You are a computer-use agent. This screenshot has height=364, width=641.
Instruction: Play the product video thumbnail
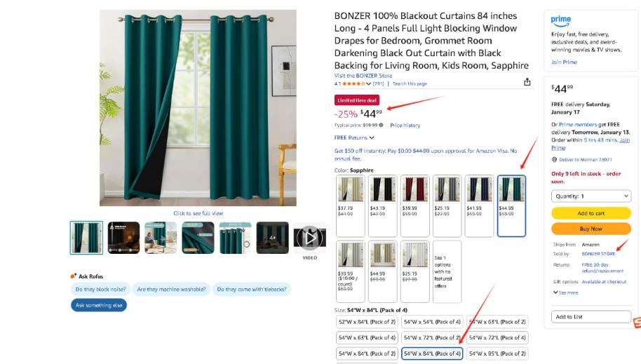click(309, 238)
